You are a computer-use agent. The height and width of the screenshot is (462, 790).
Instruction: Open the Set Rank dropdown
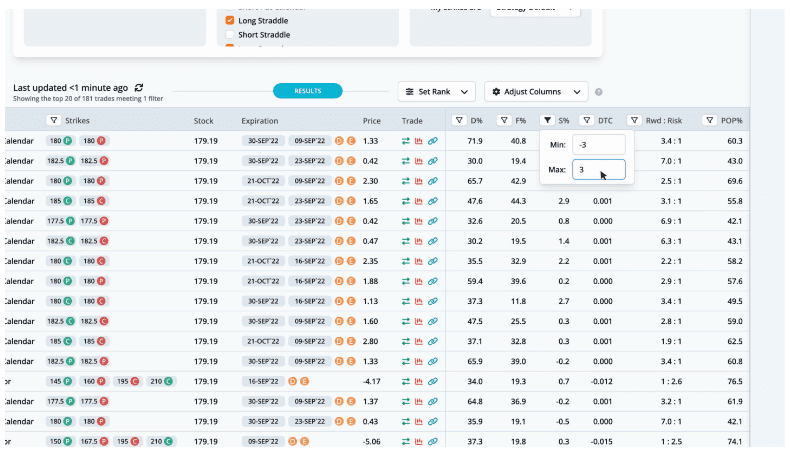436,92
